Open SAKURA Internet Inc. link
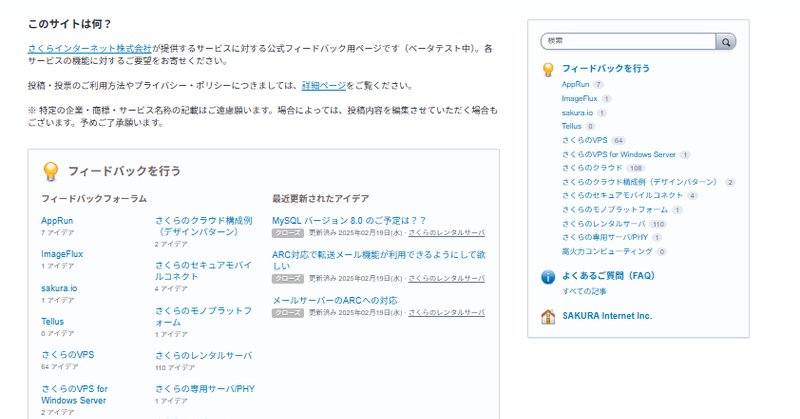This screenshot has height=419, width=800. click(607, 316)
